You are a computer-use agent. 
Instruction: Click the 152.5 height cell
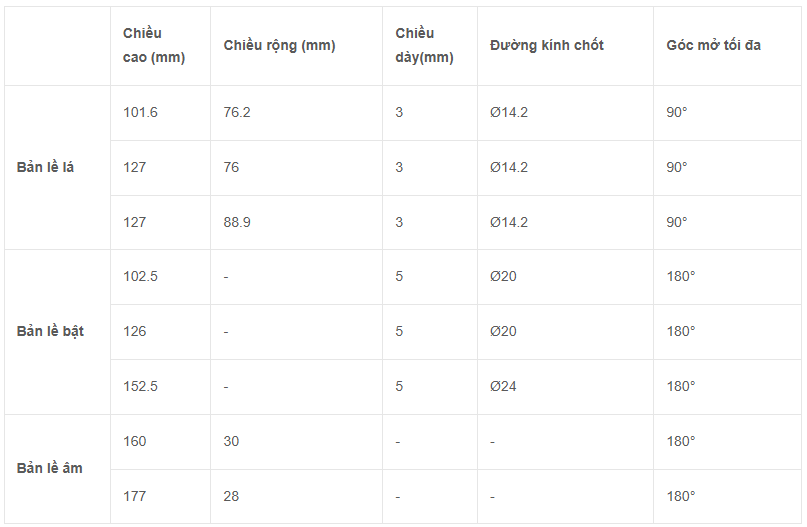[160, 387]
